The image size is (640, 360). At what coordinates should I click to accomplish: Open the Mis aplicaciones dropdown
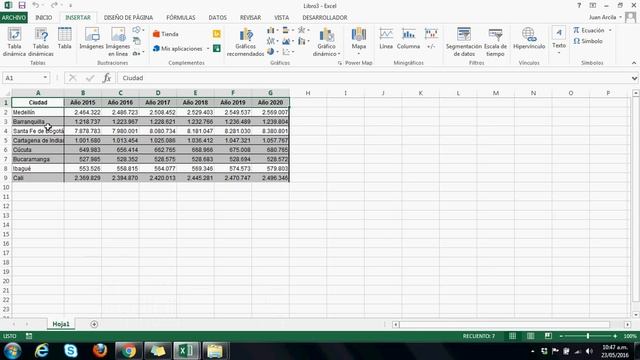pyautogui.click(x=208, y=49)
